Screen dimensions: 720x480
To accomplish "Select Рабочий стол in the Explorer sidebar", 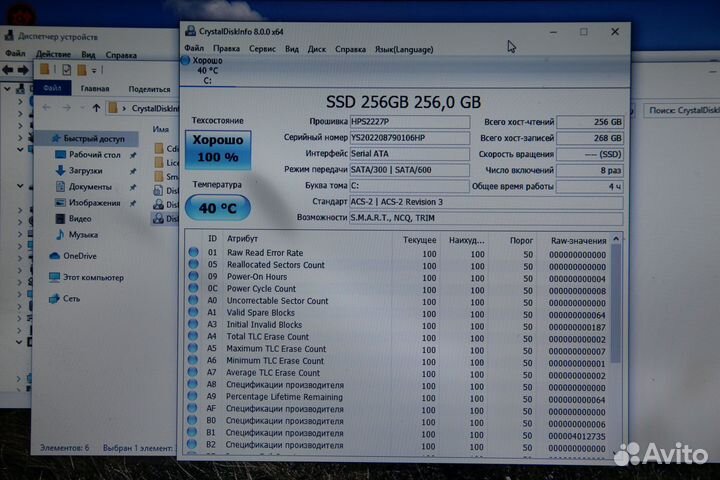I will click(95, 155).
